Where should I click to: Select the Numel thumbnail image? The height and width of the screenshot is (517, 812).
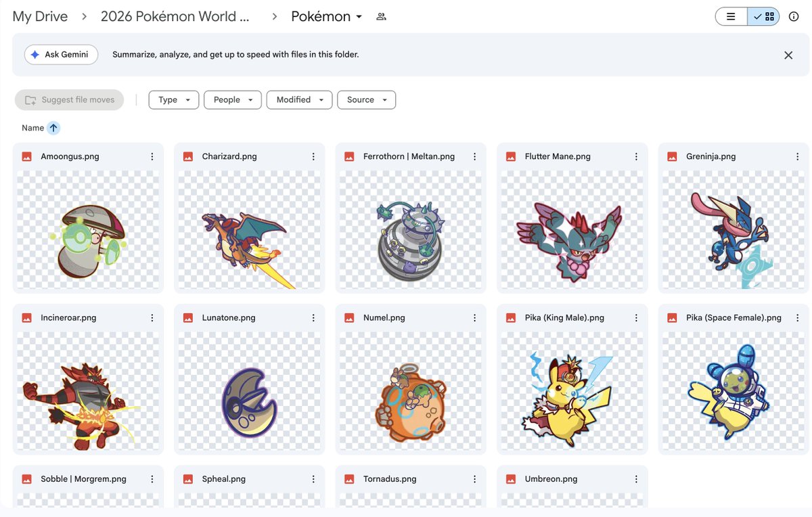click(x=411, y=390)
